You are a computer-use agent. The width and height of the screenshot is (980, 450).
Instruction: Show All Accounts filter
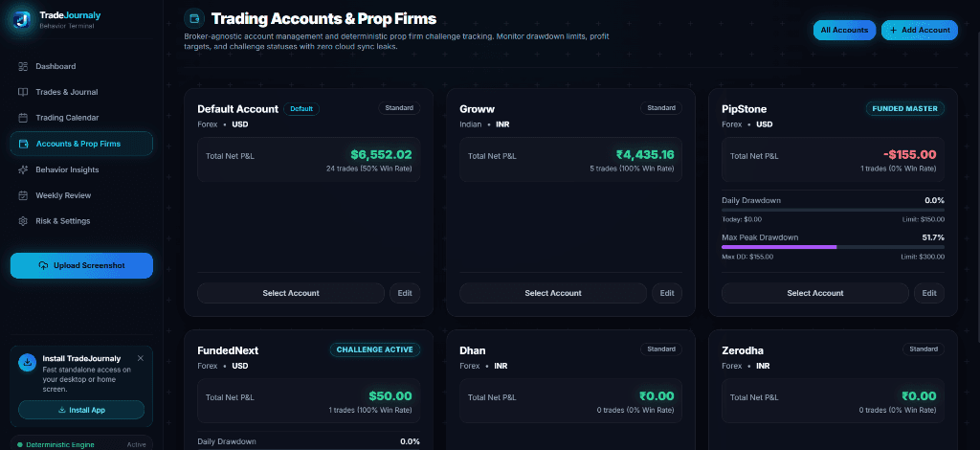(x=844, y=30)
